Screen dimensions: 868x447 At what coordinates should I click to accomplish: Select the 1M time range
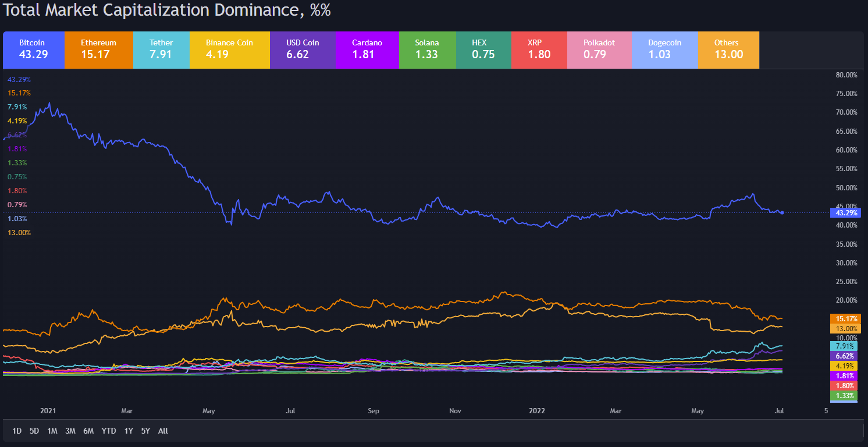[x=52, y=431]
